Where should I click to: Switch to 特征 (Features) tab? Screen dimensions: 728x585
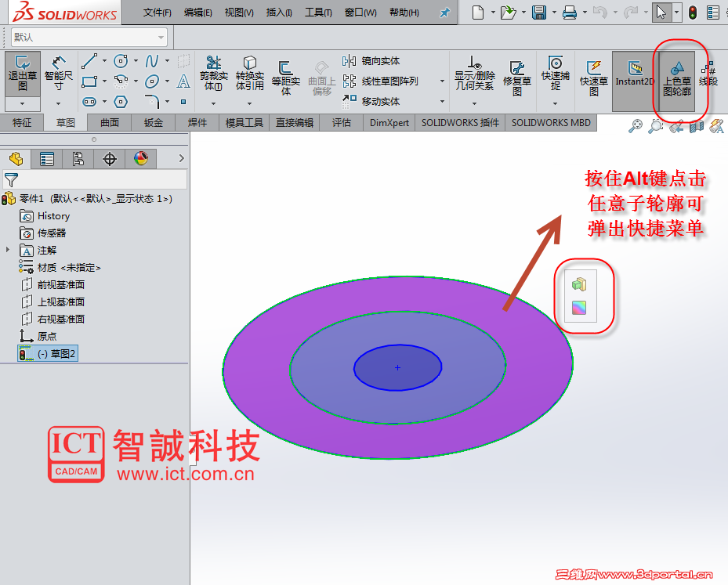coord(22,123)
